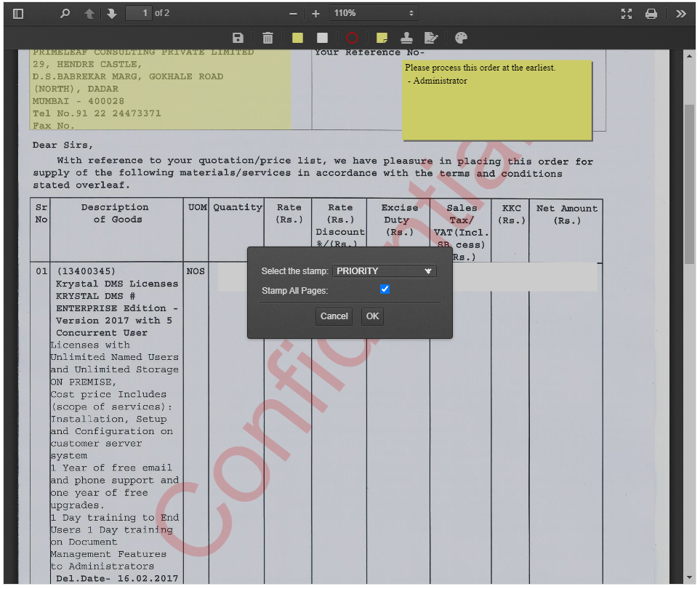Click 'Your Reference No-' text

[x=369, y=52]
